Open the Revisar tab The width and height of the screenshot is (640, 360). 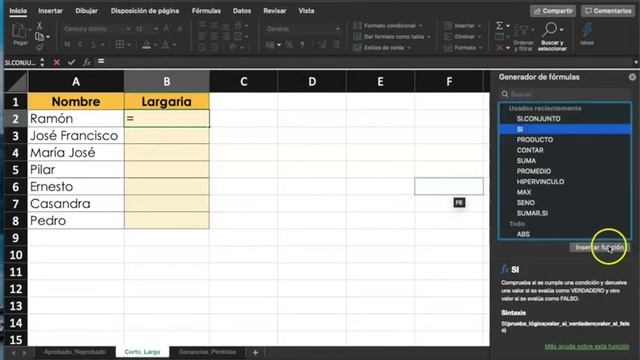275,11
